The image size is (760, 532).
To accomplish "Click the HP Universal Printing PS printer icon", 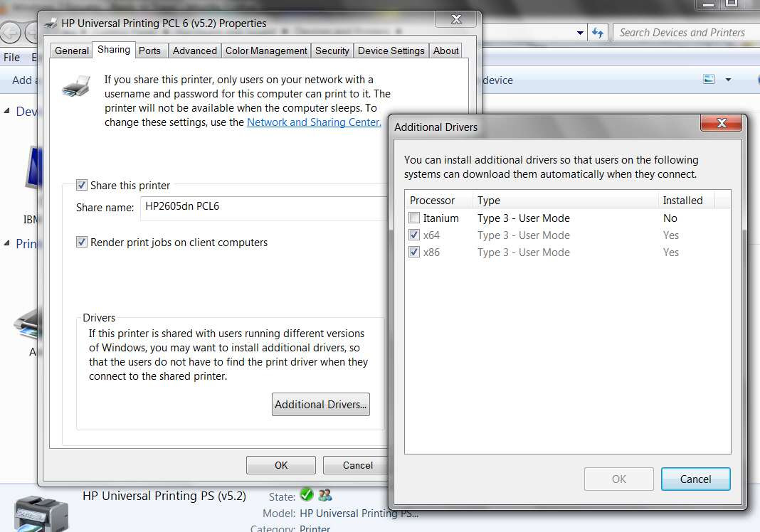I will (41, 514).
